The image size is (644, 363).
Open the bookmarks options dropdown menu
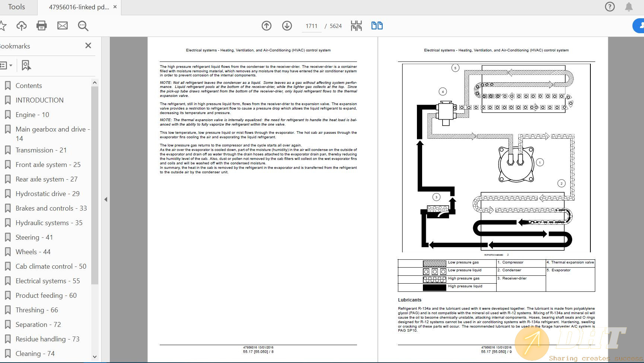click(x=6, y=65)
